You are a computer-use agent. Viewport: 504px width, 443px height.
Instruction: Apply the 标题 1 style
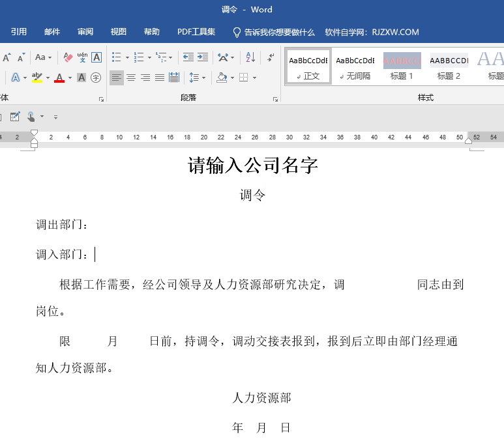pyautogui.click(x=402, y=67)
